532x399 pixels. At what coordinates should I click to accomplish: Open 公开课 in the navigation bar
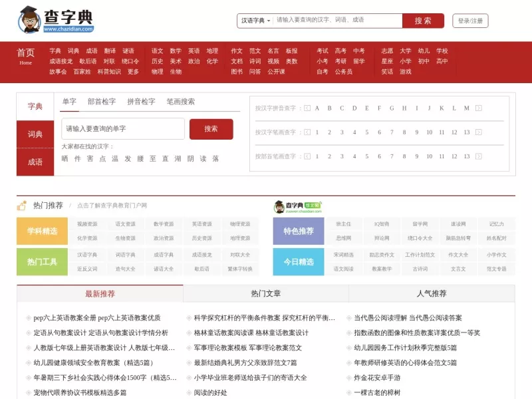click(276, 72)
